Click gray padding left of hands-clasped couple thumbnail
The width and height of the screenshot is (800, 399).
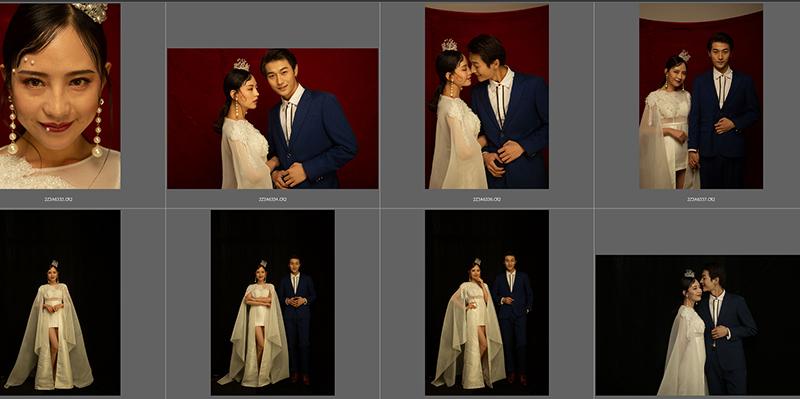188,303
